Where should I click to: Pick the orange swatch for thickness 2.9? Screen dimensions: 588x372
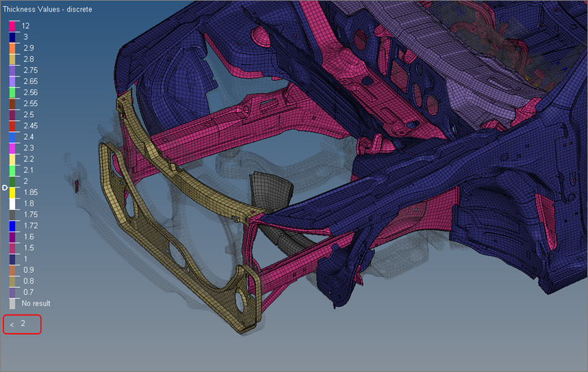tap(12, 48)
